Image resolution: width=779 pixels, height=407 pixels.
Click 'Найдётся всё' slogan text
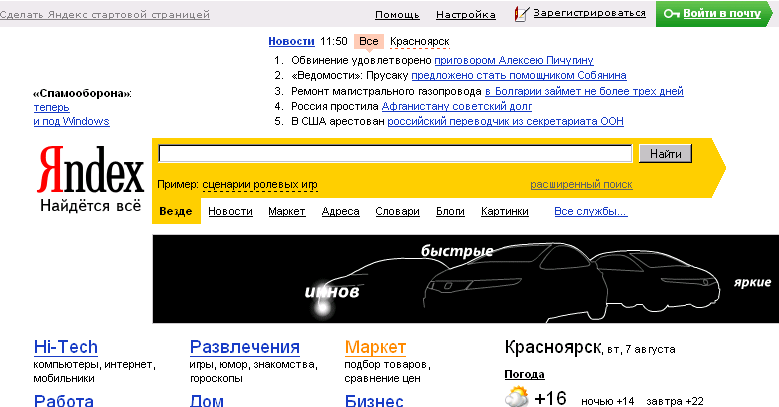(90, 206)
